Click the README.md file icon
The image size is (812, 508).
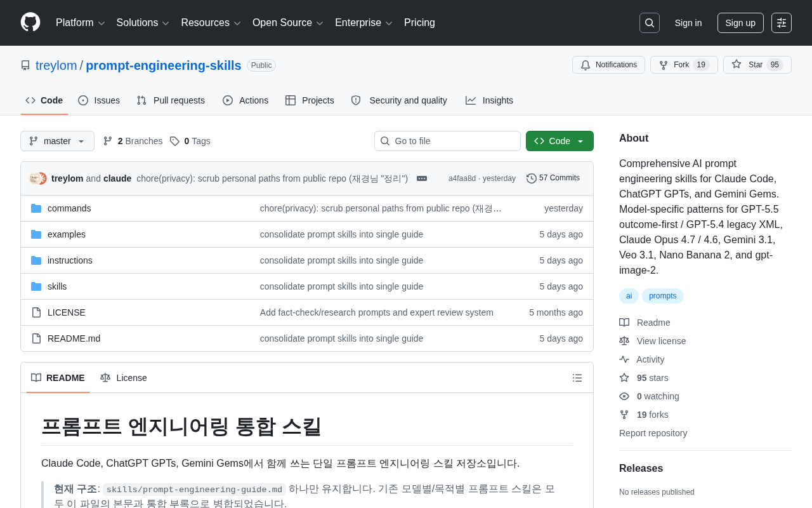36,338
